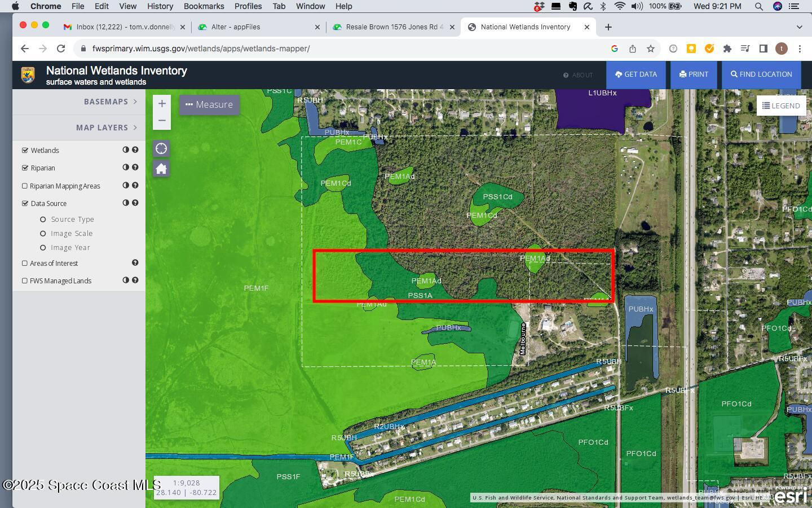
Task: Open a new Chrome tab
Action: [x=608, y=27]
